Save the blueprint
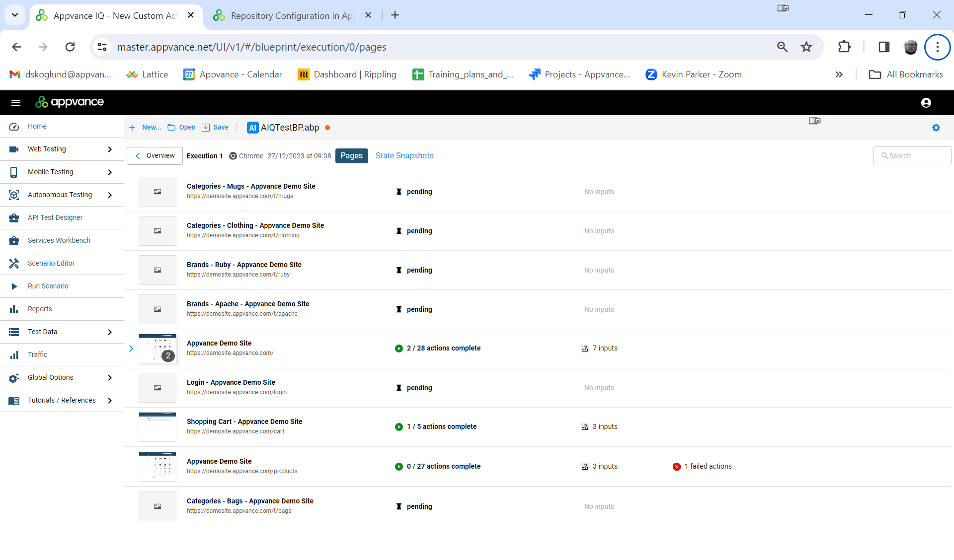Image resolution: width=954 pixels, height=560 pixels. tap(215, 128)
